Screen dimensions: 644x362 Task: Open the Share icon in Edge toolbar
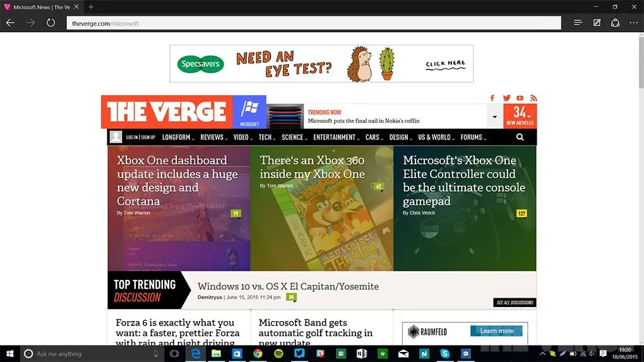tap(615, 23)
